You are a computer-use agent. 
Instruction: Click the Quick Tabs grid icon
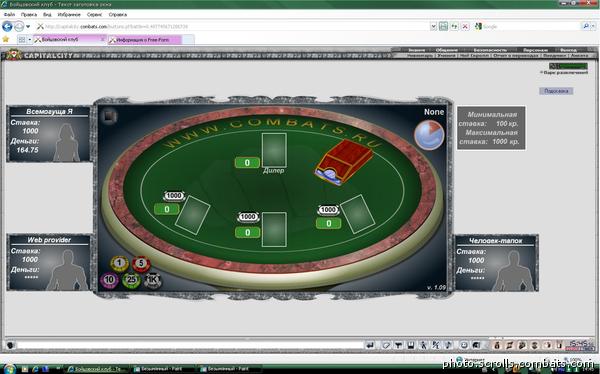[22, 39]
